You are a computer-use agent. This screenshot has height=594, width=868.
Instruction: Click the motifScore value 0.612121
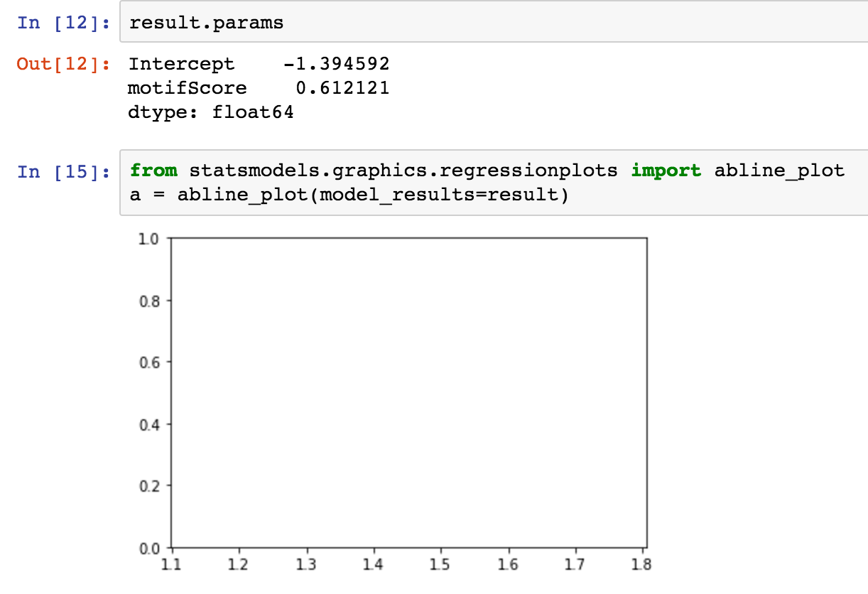342,88
